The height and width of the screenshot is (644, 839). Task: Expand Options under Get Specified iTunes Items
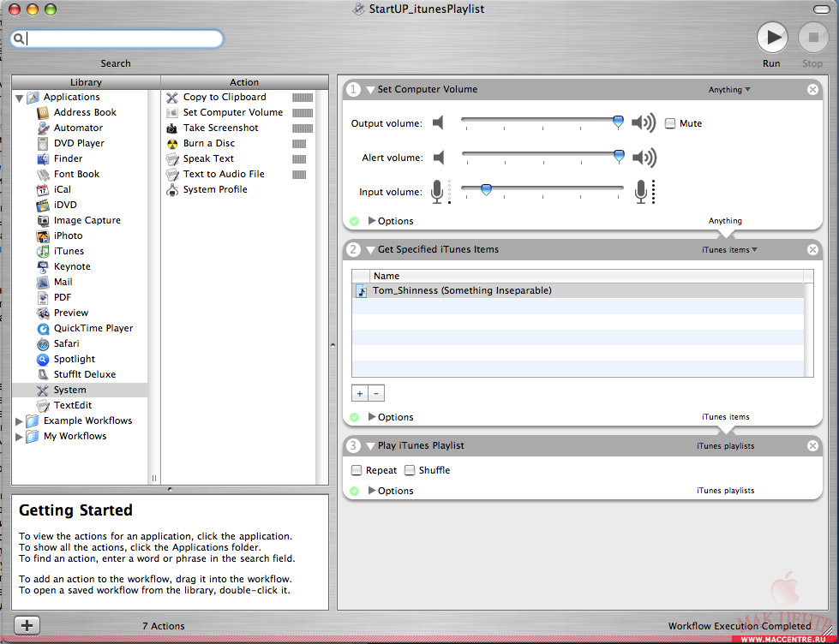click(372, 417)
